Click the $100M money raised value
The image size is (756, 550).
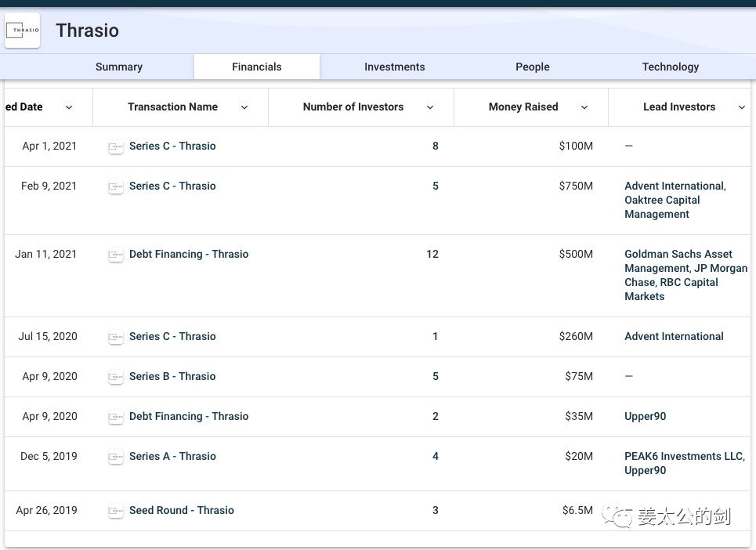576,146
